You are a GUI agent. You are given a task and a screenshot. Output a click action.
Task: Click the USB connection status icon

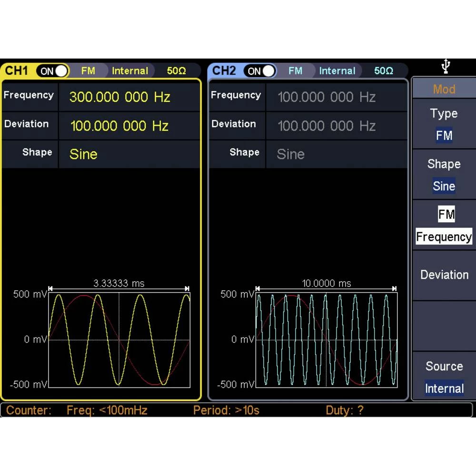coord(445,67)
